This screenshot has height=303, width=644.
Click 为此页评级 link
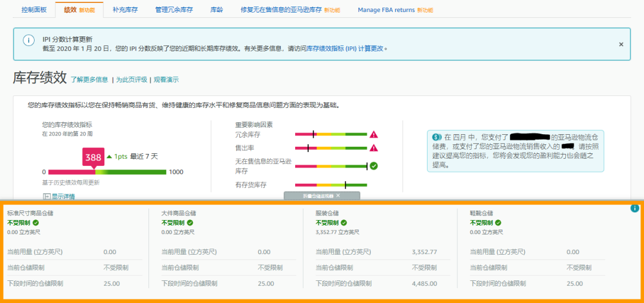pos(131,80)
